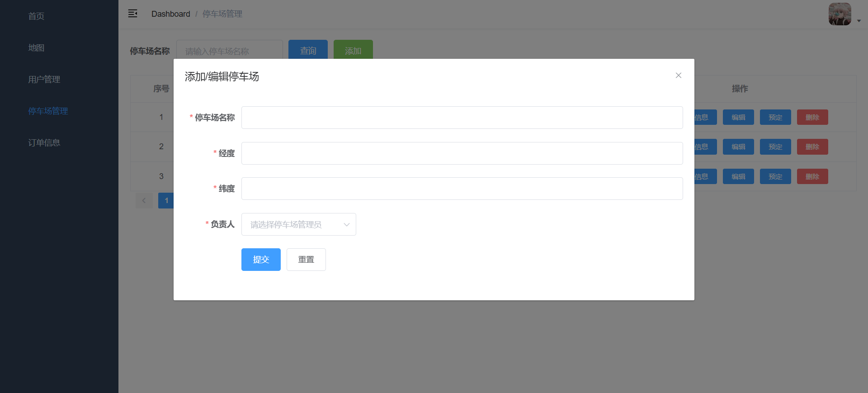Click 编辑 in row 1
The image size is (868, 393).
pyautogui.click(x=738, y=117)
